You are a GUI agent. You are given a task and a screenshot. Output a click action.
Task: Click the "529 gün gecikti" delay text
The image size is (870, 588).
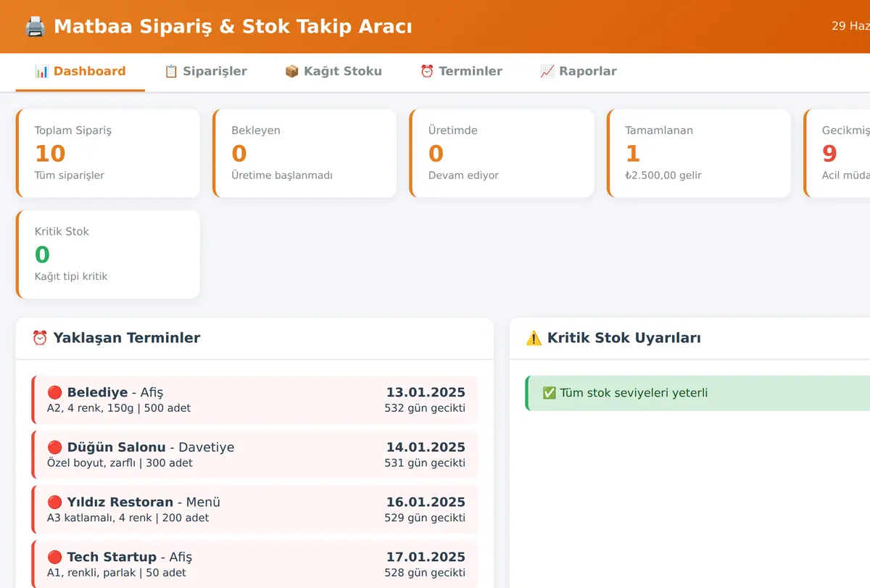[x=425, y=518]
